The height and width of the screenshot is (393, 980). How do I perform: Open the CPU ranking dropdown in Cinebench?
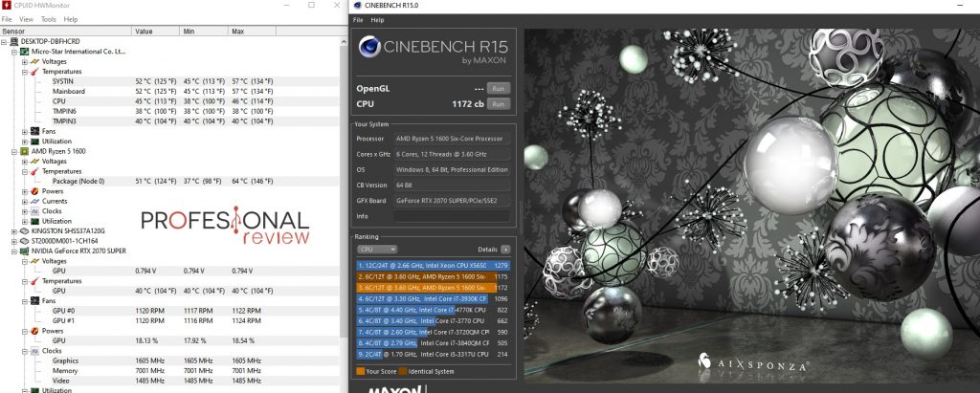pyautogui.click(x=377, y=250)
